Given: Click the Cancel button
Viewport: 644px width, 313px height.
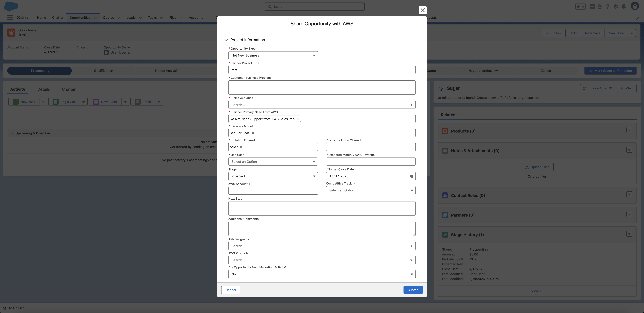Looking at the screenshot, I should [231, 290].
